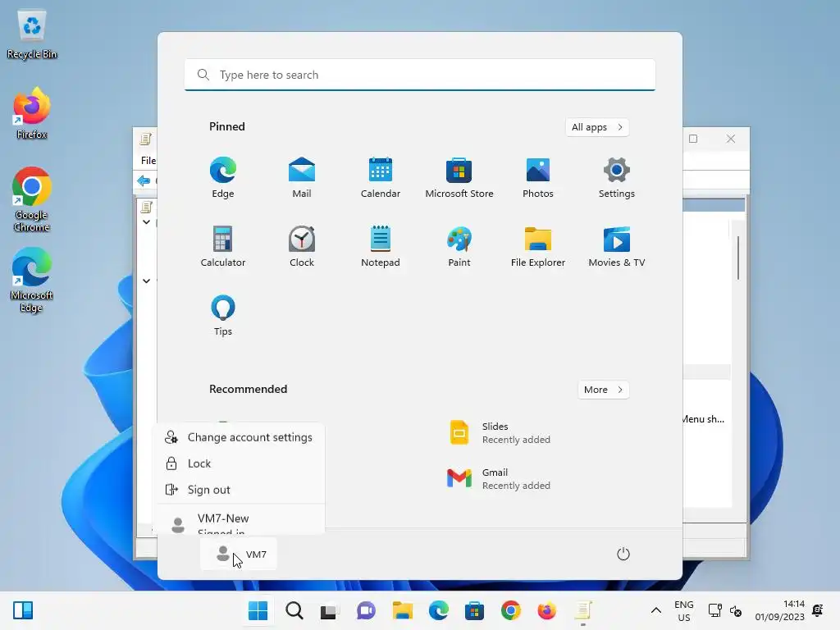Open the File menu in background window
The image size is (840, 630).
[x=148, y=160]
